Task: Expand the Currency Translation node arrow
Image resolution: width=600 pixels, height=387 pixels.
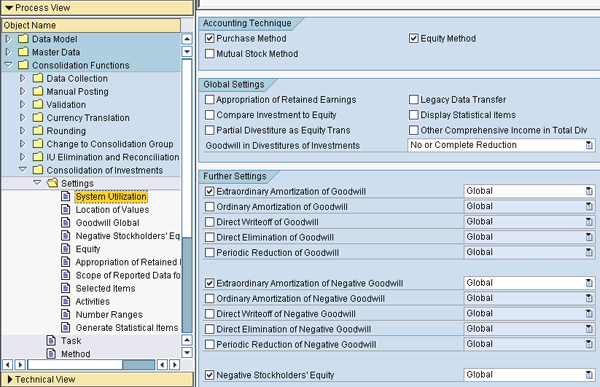Action: (x=23, y=117)
